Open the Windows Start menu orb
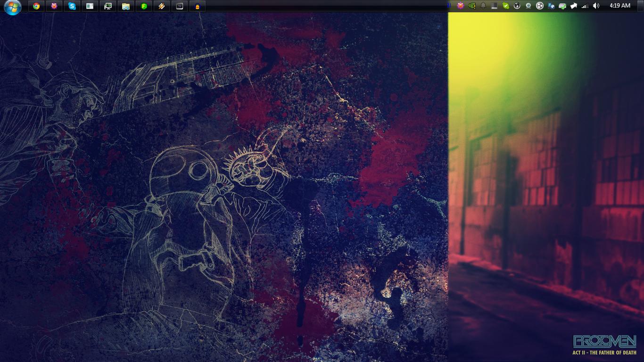644x362 pixels. point(12,7)
